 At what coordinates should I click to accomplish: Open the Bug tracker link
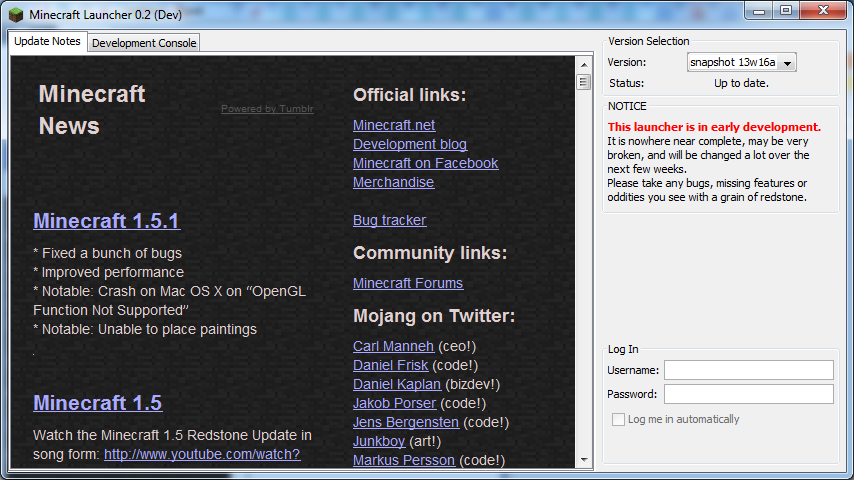389,220
